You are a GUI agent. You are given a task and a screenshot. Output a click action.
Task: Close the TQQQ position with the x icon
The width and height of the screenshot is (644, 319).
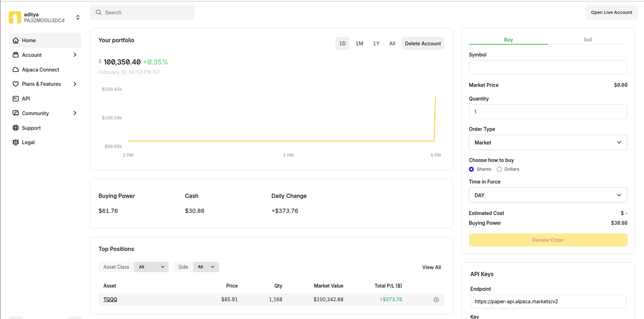(436, 300)
